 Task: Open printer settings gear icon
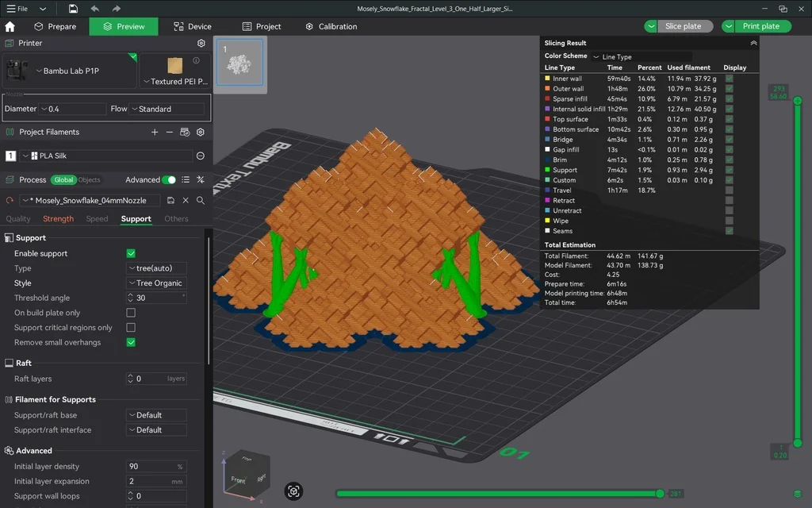(201, 43)
